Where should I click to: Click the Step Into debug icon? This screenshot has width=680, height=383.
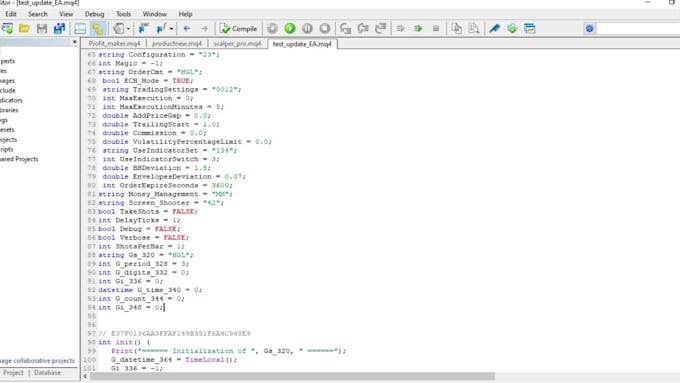click(x=345, y=29)
